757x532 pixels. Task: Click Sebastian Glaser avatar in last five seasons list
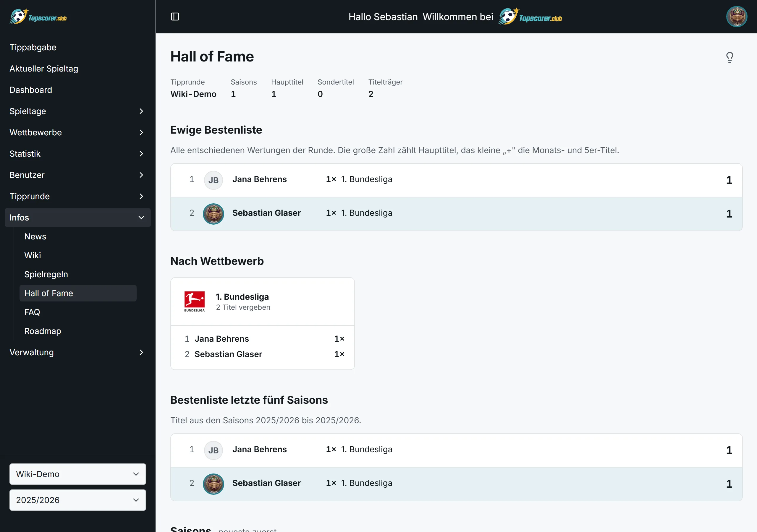(x=213, y=484)
